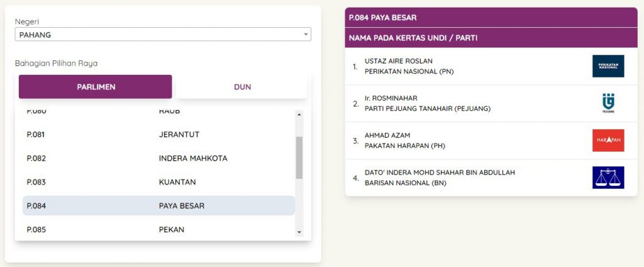Click the Negeri dropdown arrow
The width and height of the screenshot is (644, 267).
(306, 35)
